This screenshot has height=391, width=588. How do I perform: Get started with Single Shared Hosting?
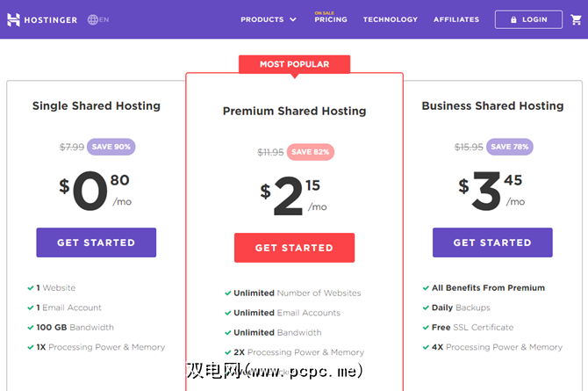tap(96, 243)
